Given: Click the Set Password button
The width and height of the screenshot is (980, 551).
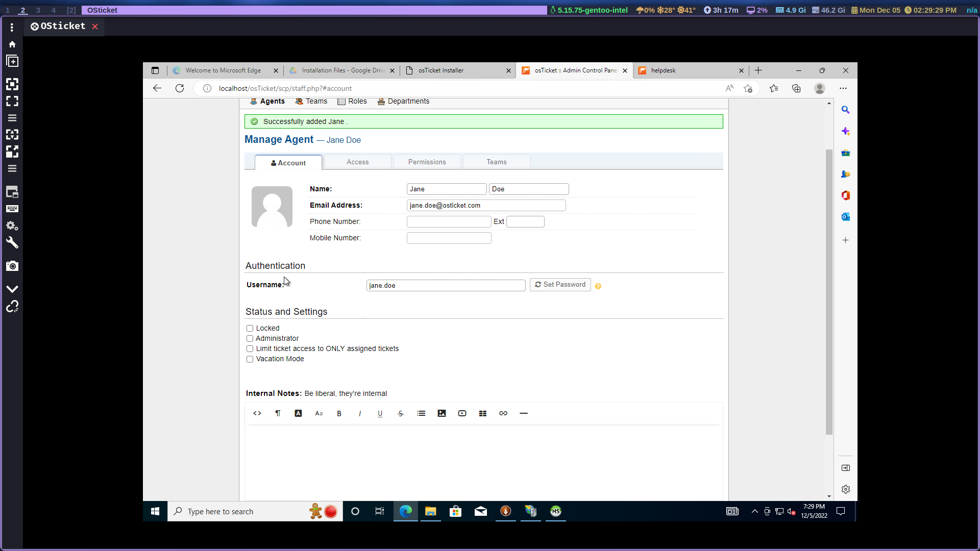Looking at the screenshot, I should (x=560, y=285).
